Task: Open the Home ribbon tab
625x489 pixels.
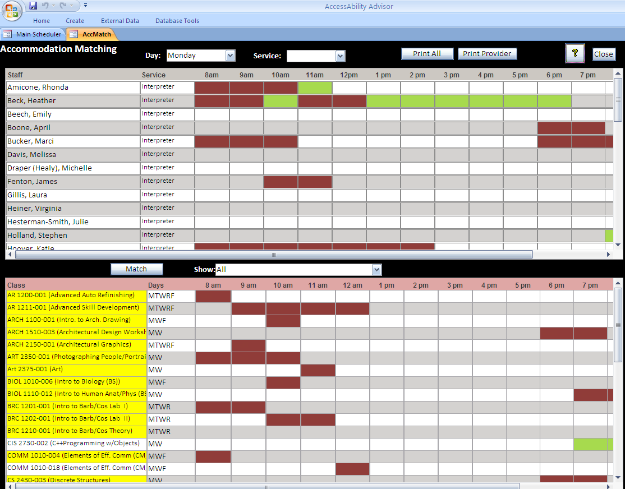Action: pos(41,20)
